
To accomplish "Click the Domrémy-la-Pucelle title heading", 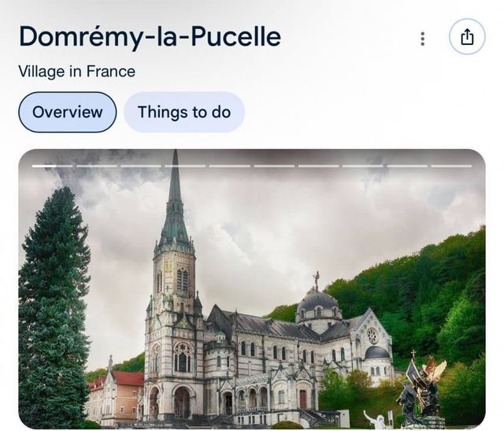I will (150, 36).
